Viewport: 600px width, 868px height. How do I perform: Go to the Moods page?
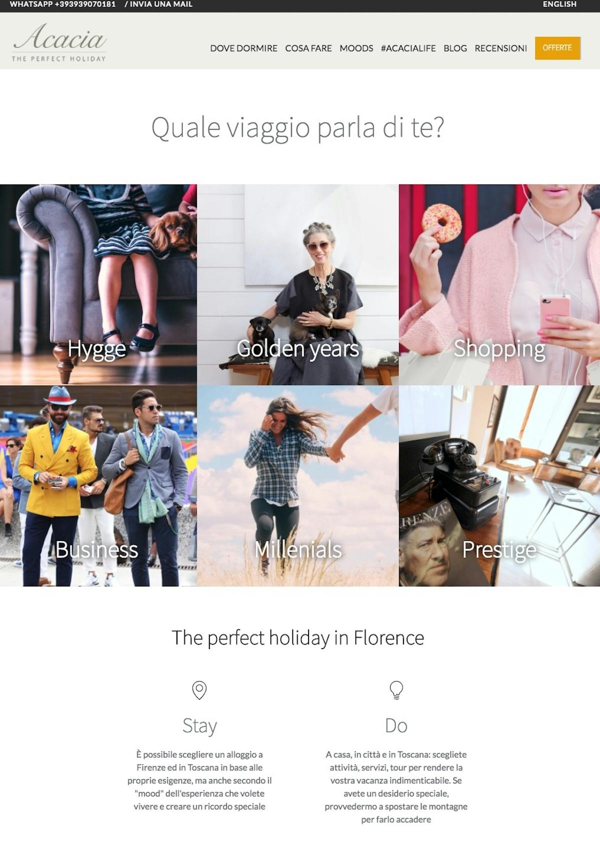click(356, 48)
